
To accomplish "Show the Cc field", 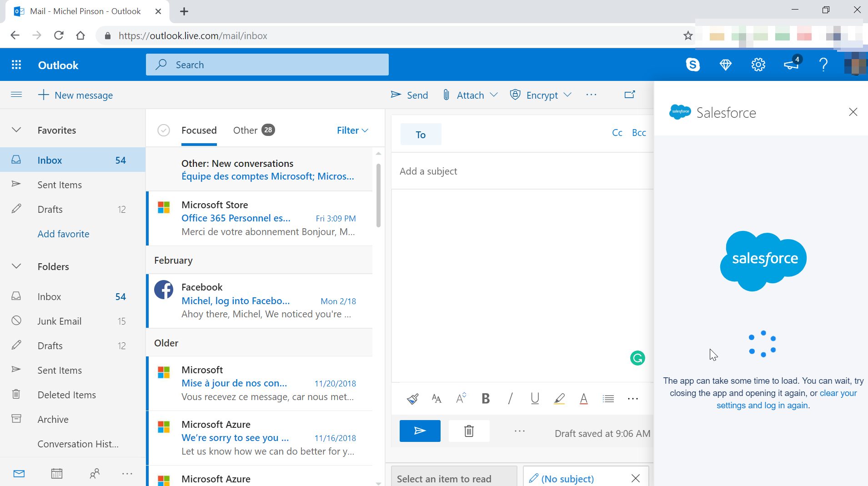I will pos(617,133).
